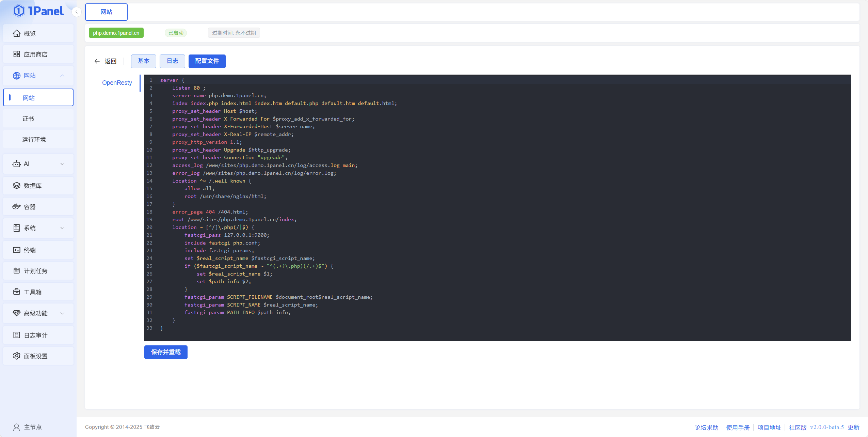The image size is (868, 437).
Task: Click Copyright 2014-2025 飞致云 text
Action: click(122, 427)
